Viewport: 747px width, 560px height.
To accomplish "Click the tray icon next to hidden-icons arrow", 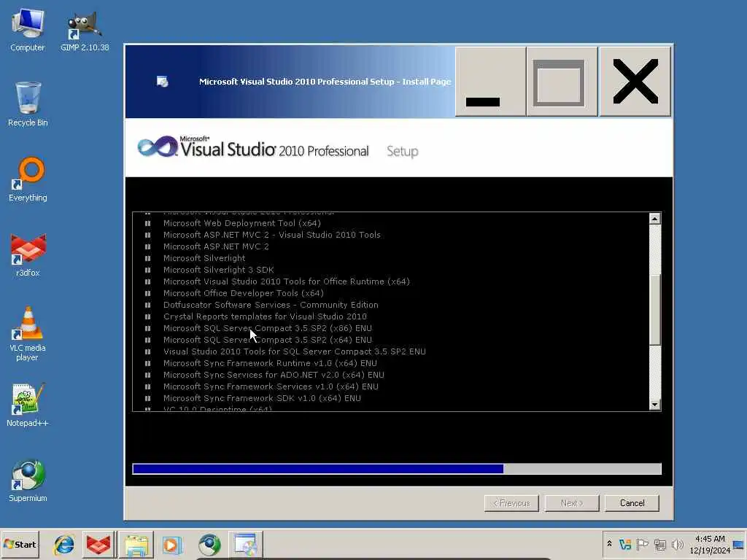I will click(x=625, y=544).
